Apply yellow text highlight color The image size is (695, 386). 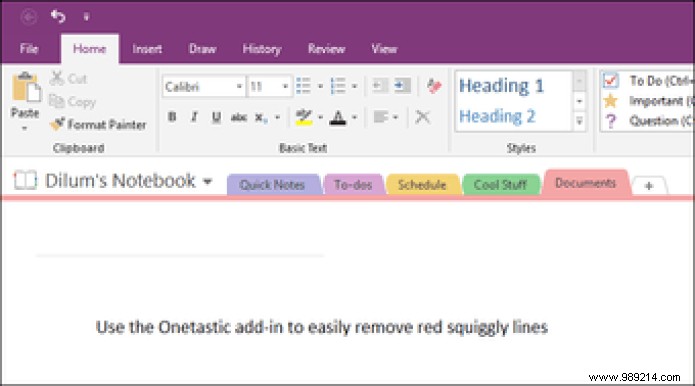tap(304, 117)
